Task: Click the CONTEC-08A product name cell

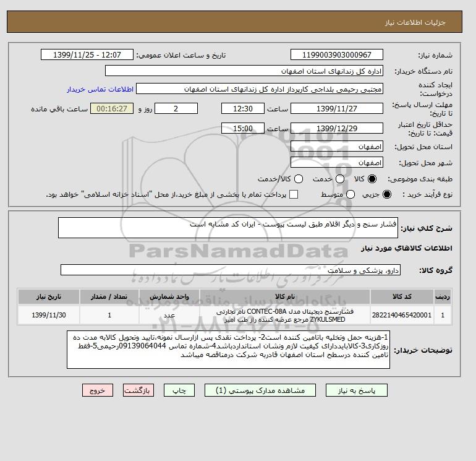Action: tap(285, 315)
